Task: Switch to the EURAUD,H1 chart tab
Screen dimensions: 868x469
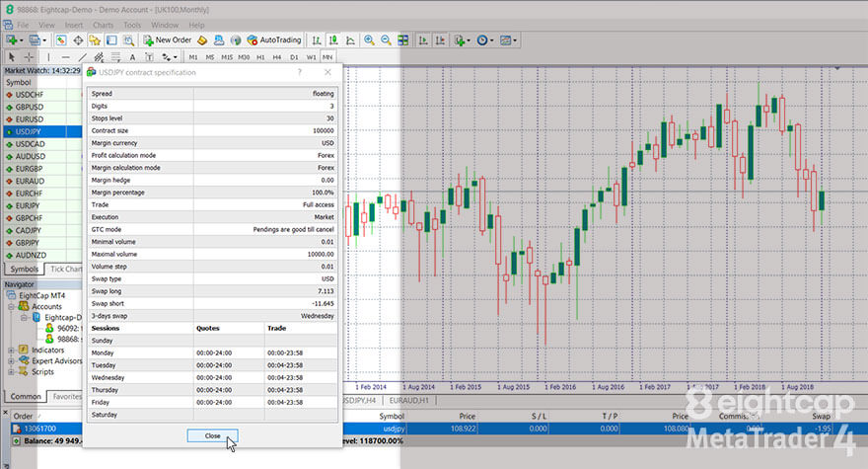Action: coord(409,400)
